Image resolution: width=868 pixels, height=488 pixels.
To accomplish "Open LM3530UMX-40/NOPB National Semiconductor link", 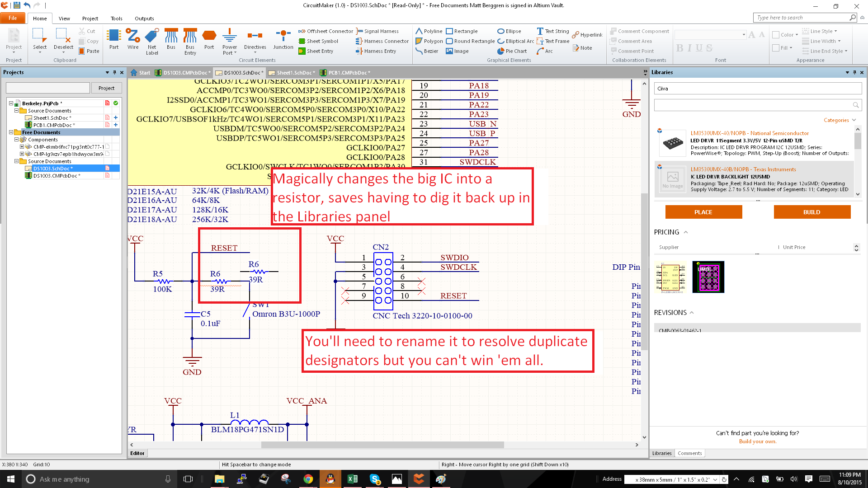I will pos(750,133).
